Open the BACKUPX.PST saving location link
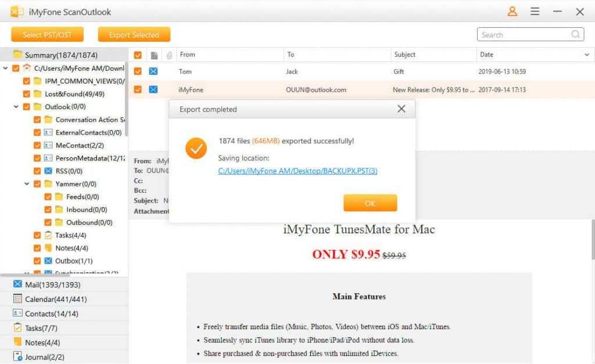Screen dimensions: 595x364 (297, 171)
